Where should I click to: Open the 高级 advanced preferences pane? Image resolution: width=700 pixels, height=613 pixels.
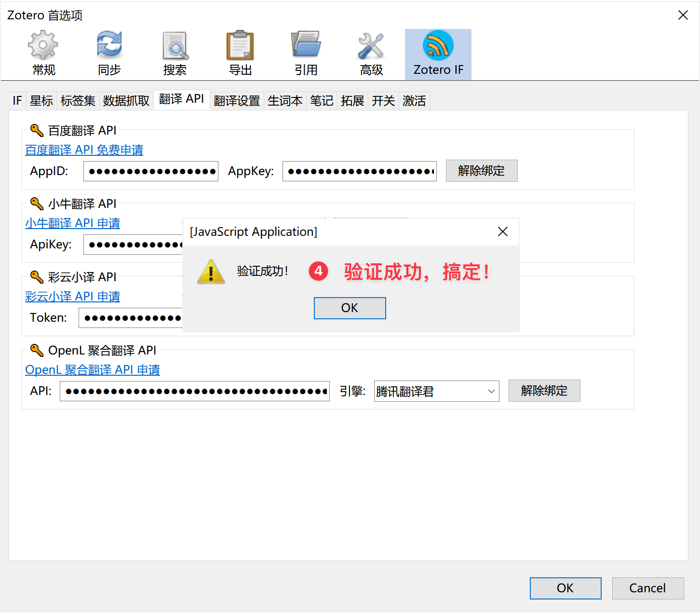tap(371, 54)
